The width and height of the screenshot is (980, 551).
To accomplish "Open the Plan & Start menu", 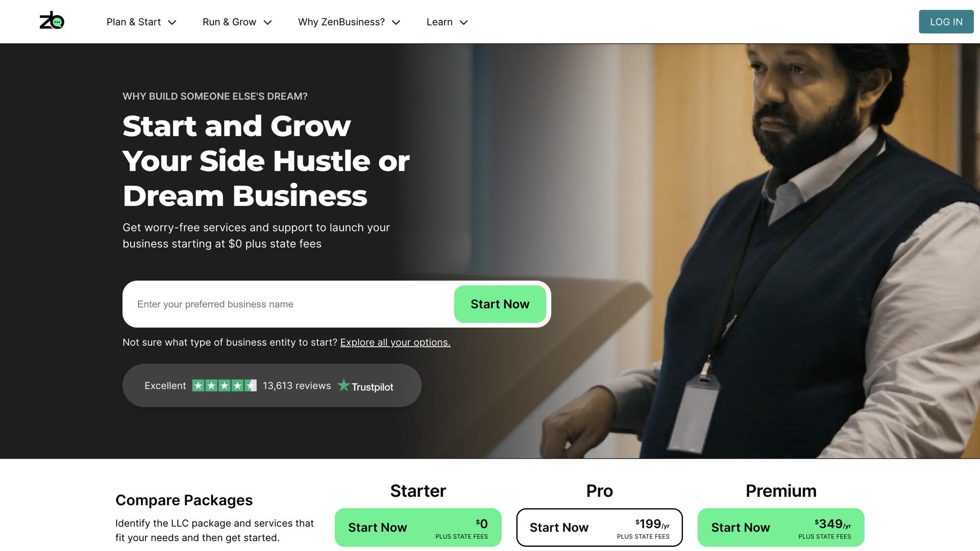I will (x=134, y=22).
